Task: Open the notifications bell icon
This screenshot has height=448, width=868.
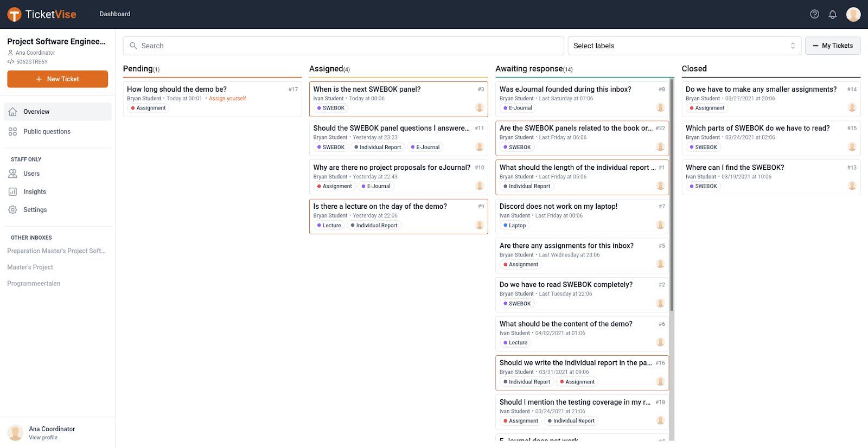Action: pyautogui.click(x=832, y=15)
